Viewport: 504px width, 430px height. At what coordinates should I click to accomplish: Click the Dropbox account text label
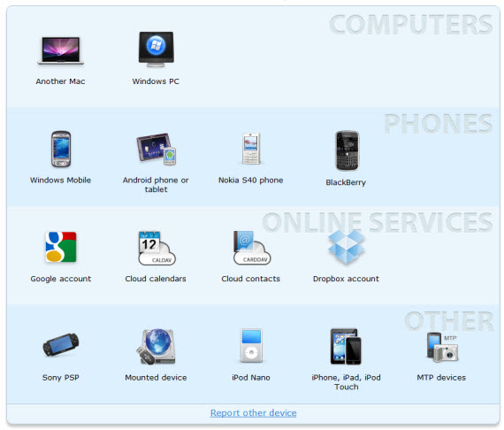coord(347,279)
